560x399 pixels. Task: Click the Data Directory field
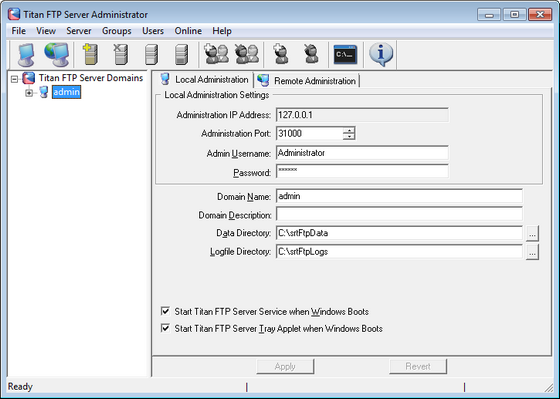click(399, 233)
